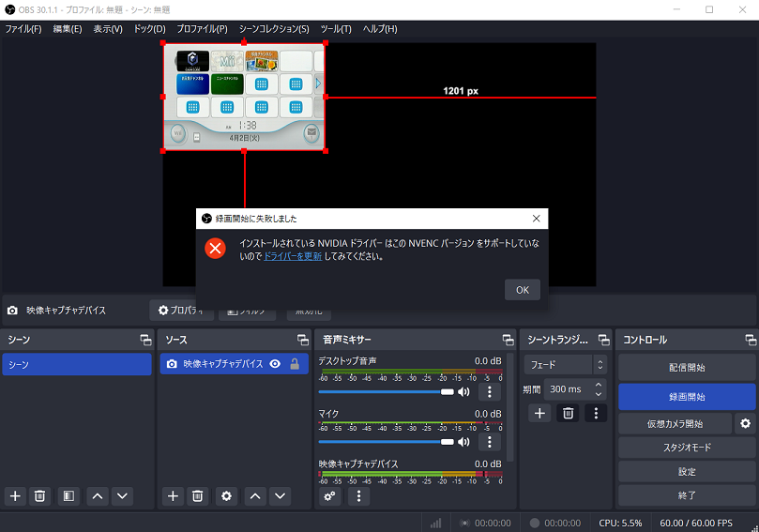Open the ファイル(F) menu
The image size is (759, 532).
[23, 29]
